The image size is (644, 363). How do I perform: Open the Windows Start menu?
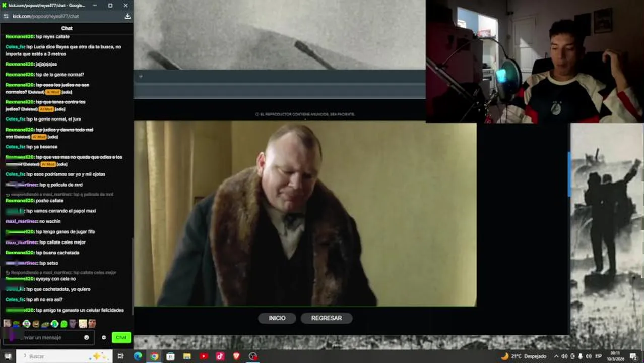[x=8, y=356]
